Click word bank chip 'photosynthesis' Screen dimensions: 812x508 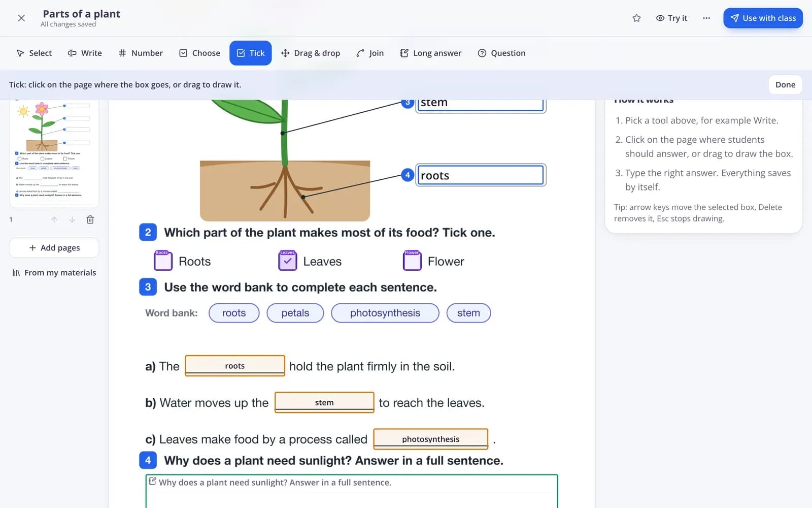pos(385,313)
